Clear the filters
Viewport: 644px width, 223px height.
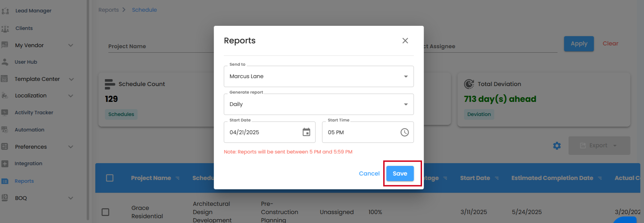pyautogui.click(x=610, y=43)
